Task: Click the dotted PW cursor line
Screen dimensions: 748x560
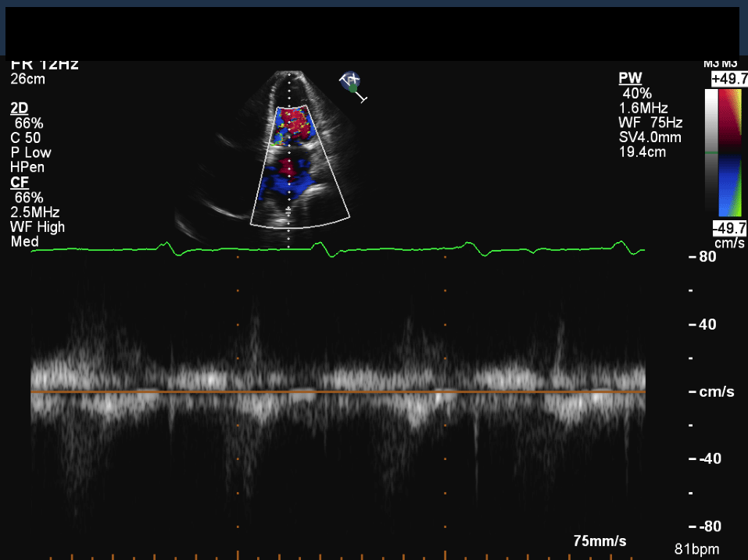Action: pyautogui.click(x=289, y=156)
